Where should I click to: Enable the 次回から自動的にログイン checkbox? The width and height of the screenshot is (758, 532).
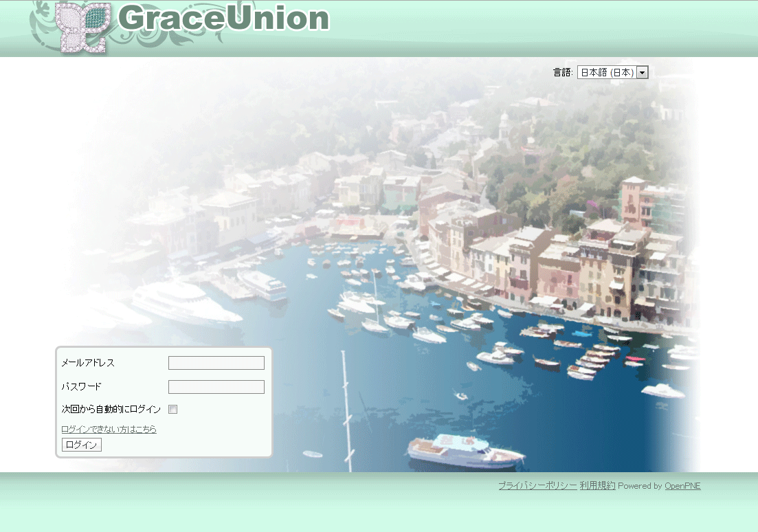173,410
